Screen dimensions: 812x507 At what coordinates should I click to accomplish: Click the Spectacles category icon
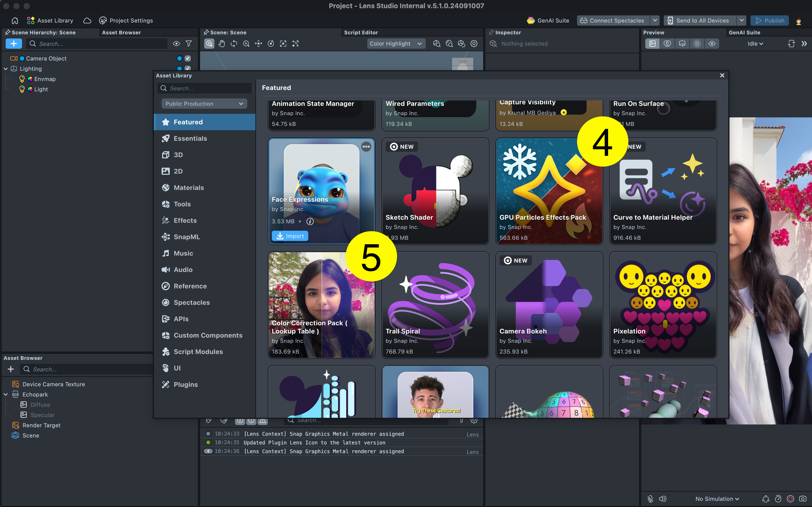point(165,302)
